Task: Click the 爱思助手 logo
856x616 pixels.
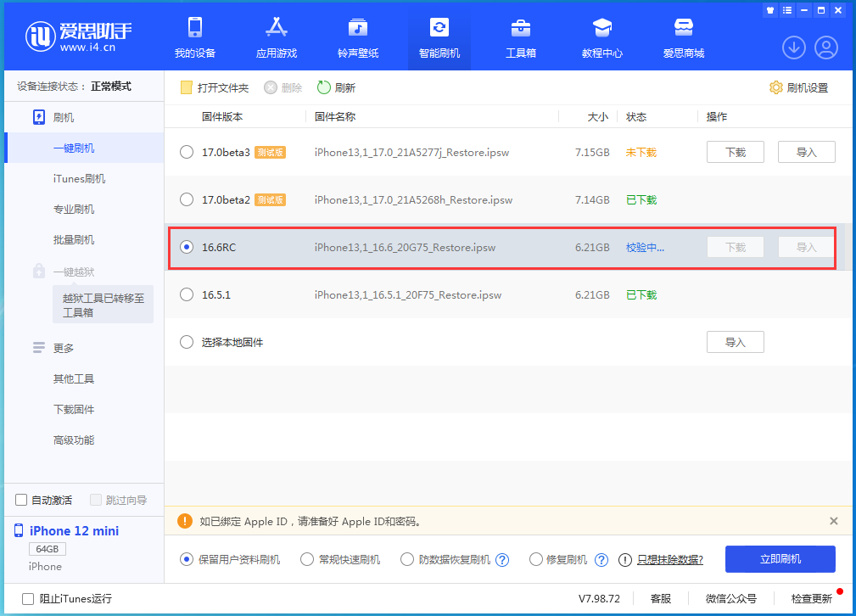Action: coord(79,36)
